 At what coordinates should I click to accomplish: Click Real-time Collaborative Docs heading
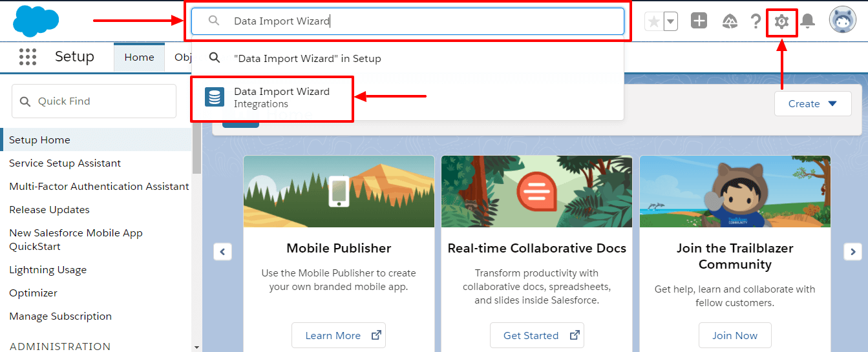(536, 248)
